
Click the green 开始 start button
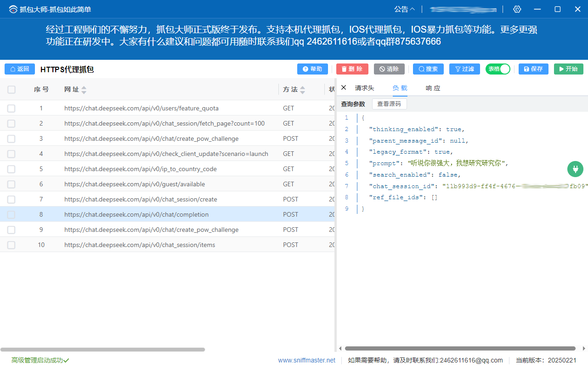[569, 69]
